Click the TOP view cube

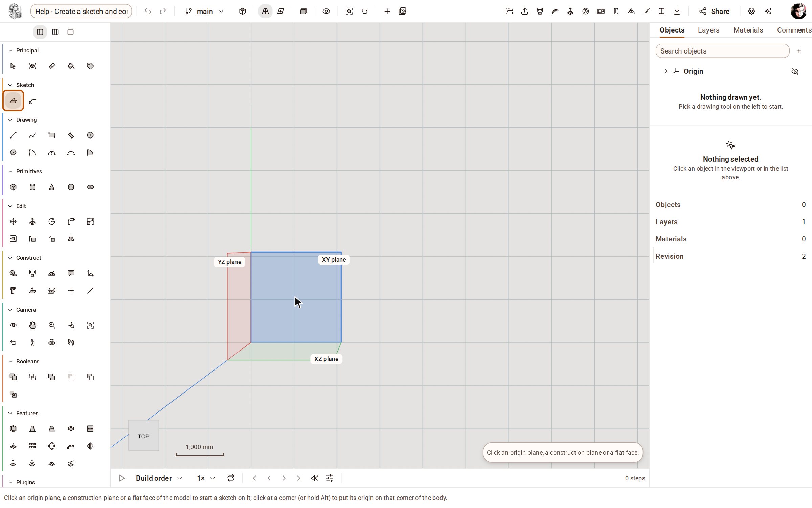click(x=143, y=436)
